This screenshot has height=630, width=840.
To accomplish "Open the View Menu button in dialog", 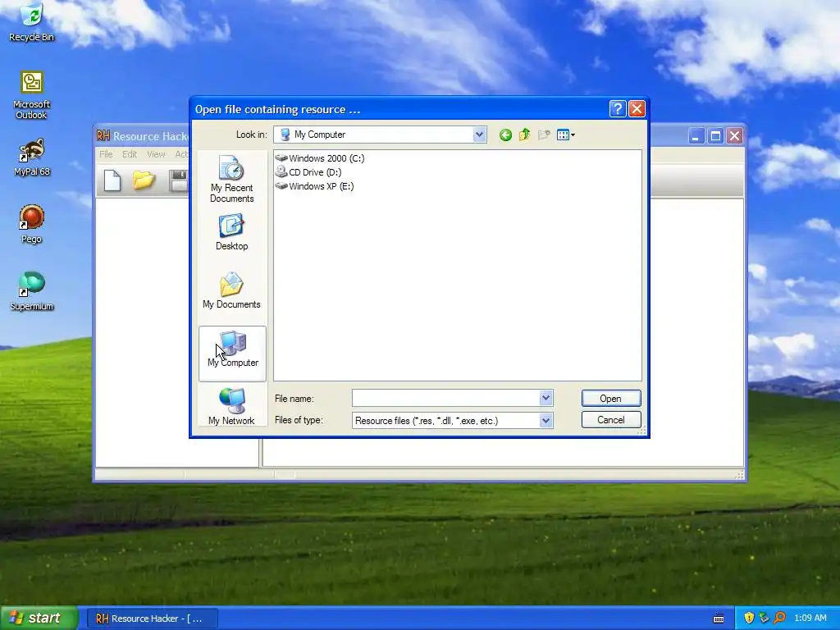I will tap(566, 135).
